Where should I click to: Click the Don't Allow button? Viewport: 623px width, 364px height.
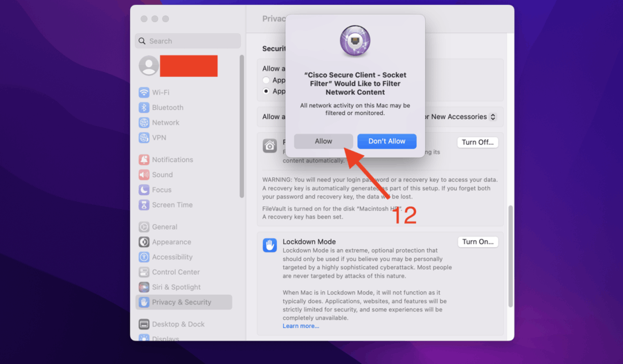tap(386, 141)
